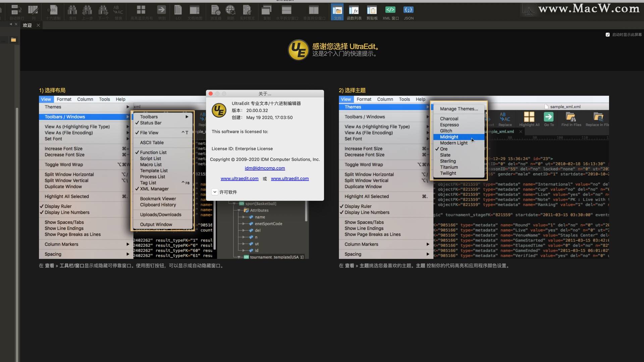Screen dimensions: 644x362
Task: Open the live preview (实时预览) icon
Action: [247, 12]
